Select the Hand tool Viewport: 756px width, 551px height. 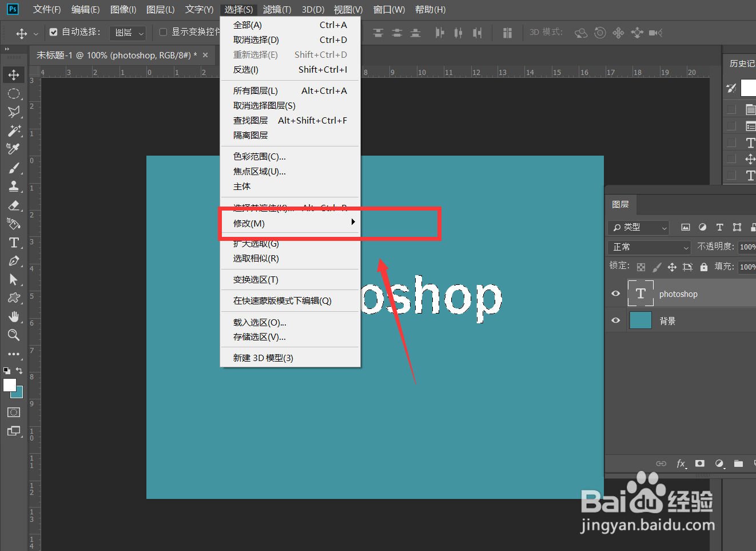14,316
